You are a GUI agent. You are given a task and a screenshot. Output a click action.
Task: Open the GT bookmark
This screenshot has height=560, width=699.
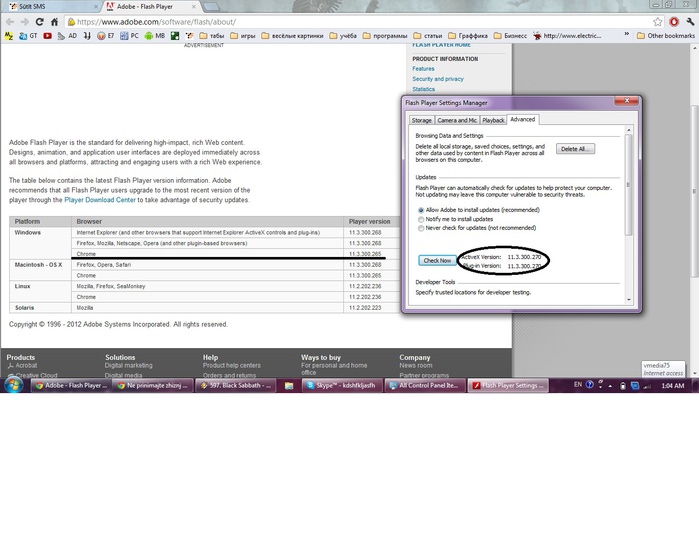point(29,36)
